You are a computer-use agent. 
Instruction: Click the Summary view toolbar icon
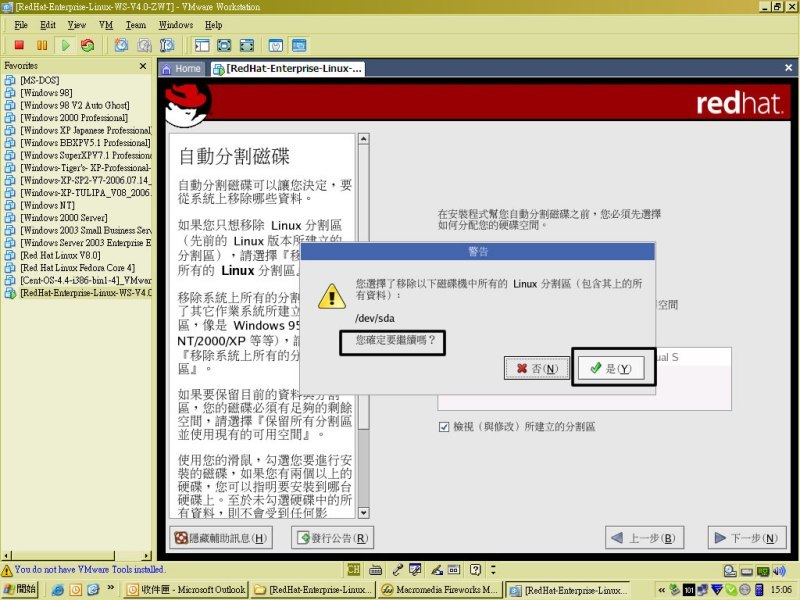tap(276, 45)
